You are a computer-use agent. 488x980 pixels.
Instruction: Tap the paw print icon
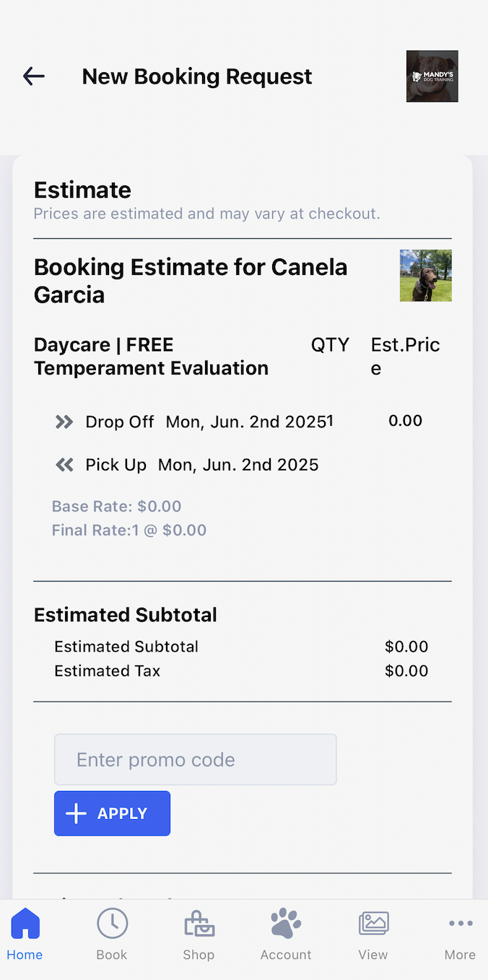pos(286,924)
